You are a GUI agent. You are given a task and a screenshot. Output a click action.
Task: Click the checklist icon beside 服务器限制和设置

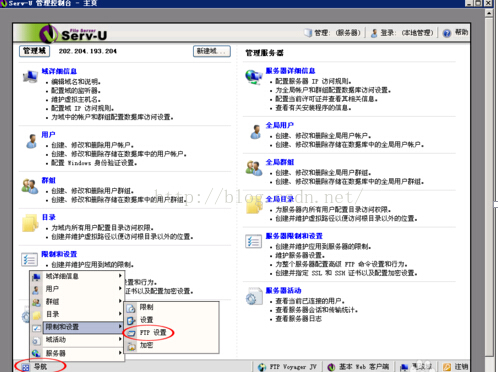click(x=253, y=241)
